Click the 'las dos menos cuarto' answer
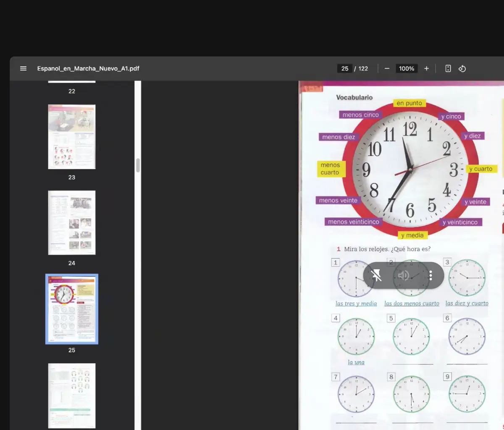The height and width of the screenshot is (430, 504). [x=412, y=303]
